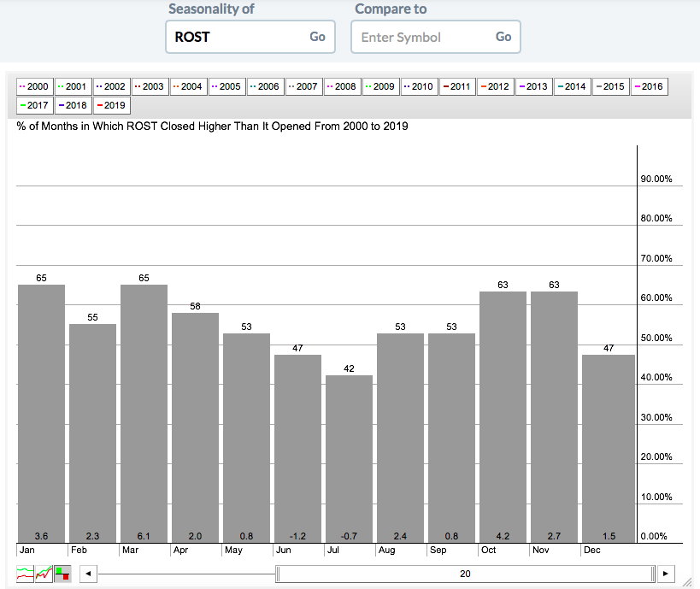The height and width of the screenshot is (589, 700).
Task: Select the same-scale line chart mode icon
Action: click(44, 573)
